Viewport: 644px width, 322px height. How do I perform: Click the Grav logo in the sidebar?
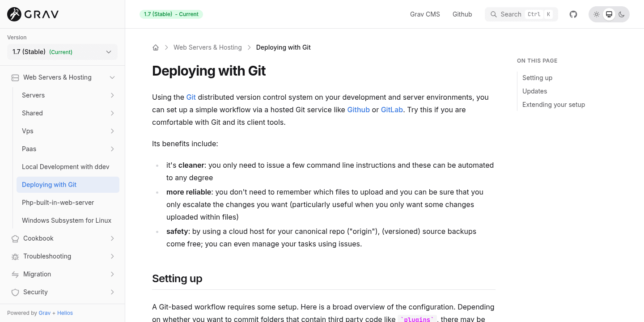point(32,14)
